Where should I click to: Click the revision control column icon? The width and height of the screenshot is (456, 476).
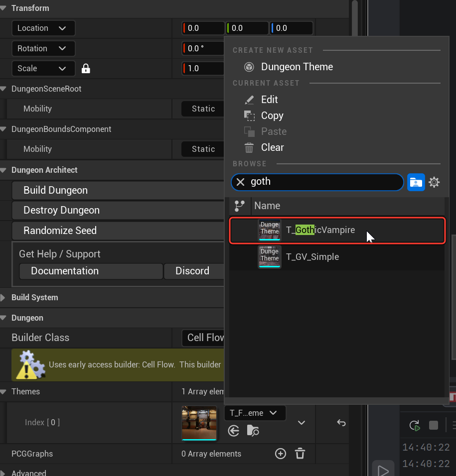tap(240, 206)
